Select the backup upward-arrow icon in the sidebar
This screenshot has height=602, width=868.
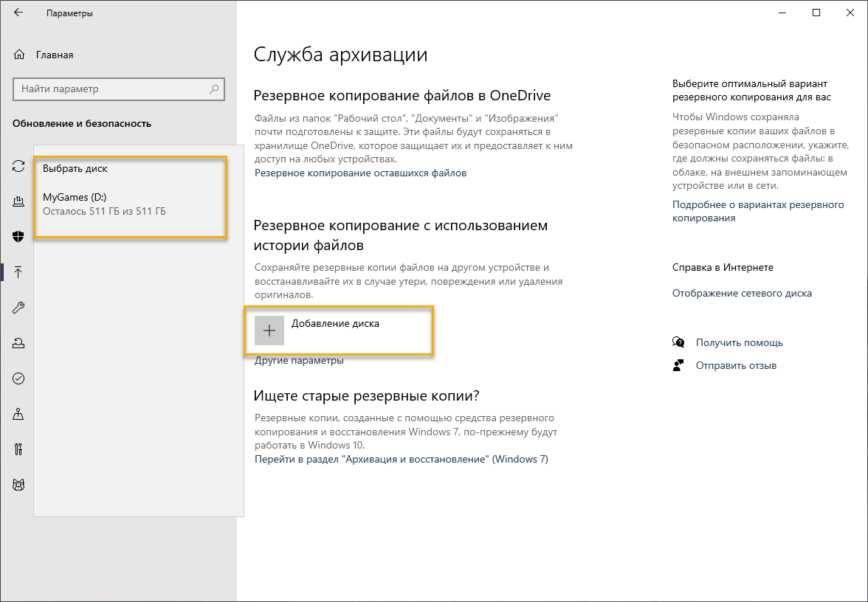point(19,272)
